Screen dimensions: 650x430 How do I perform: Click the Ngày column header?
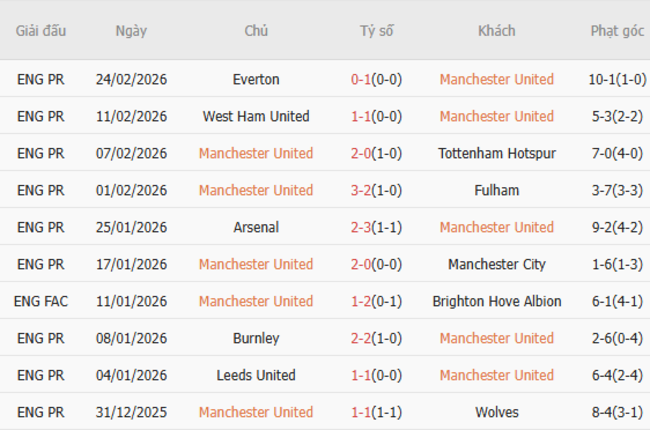pos(131,30)
